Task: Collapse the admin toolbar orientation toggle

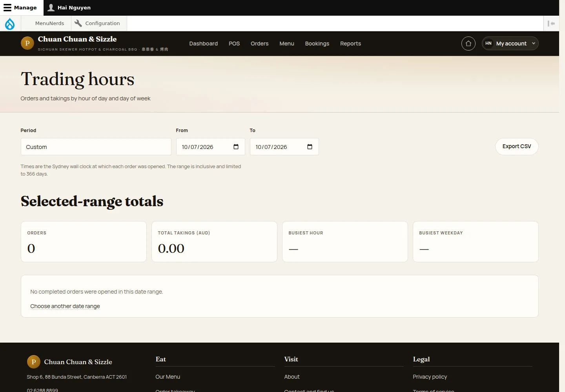Action: tap(551, 24)
